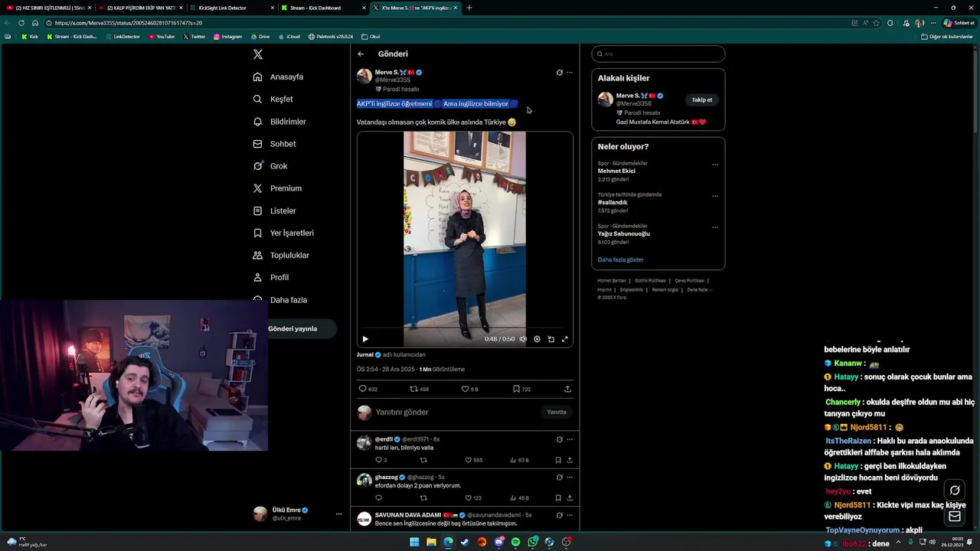The height and width of the screenshot is (551, 980).
Task: Open more options on SAVUNAN DAVA ADAMI reply
Action: [x=569, y=515]
